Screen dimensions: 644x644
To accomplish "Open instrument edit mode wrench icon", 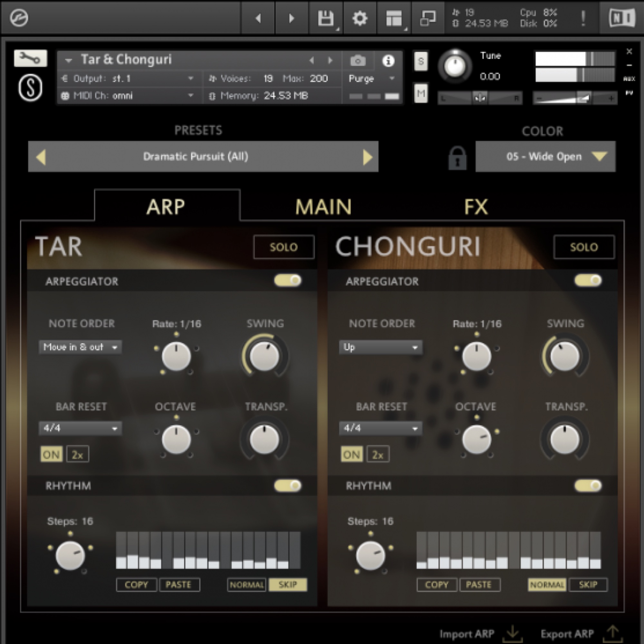I will point(30,58).
